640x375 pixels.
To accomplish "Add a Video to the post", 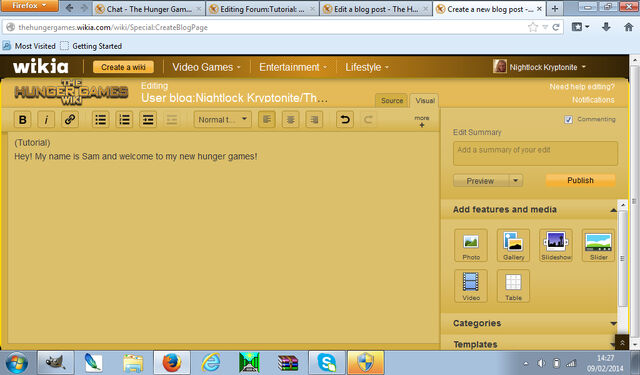I will click(471, 286).
